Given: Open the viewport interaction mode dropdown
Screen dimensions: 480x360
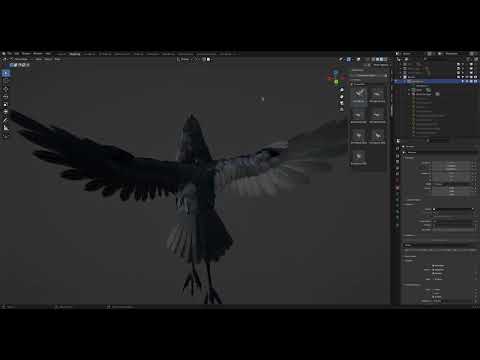Looking at the screenshot, I should 22,59.
